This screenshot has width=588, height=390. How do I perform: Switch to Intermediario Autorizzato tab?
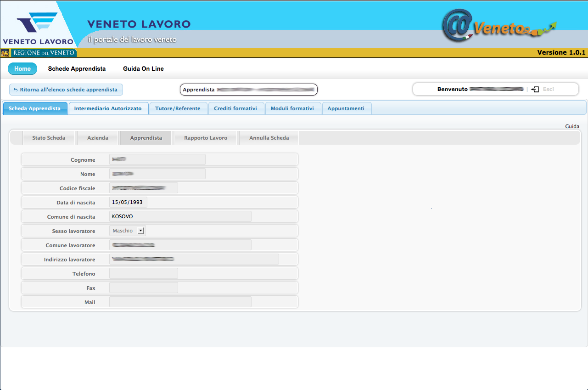click(108, 109)
